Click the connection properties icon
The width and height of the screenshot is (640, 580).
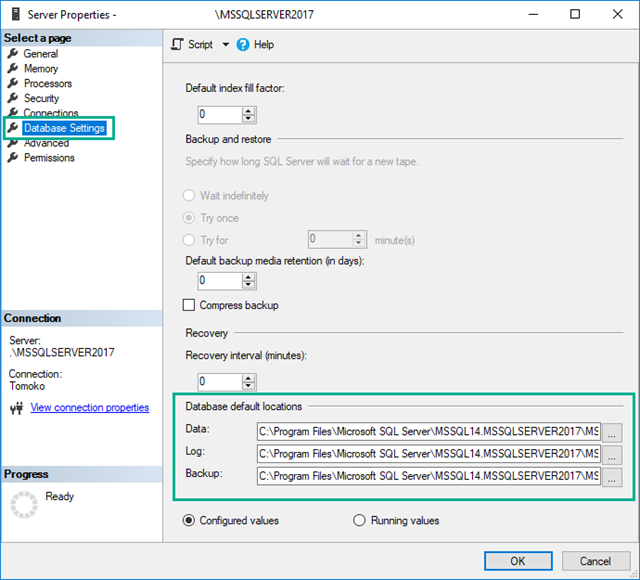tap(16, 408)
